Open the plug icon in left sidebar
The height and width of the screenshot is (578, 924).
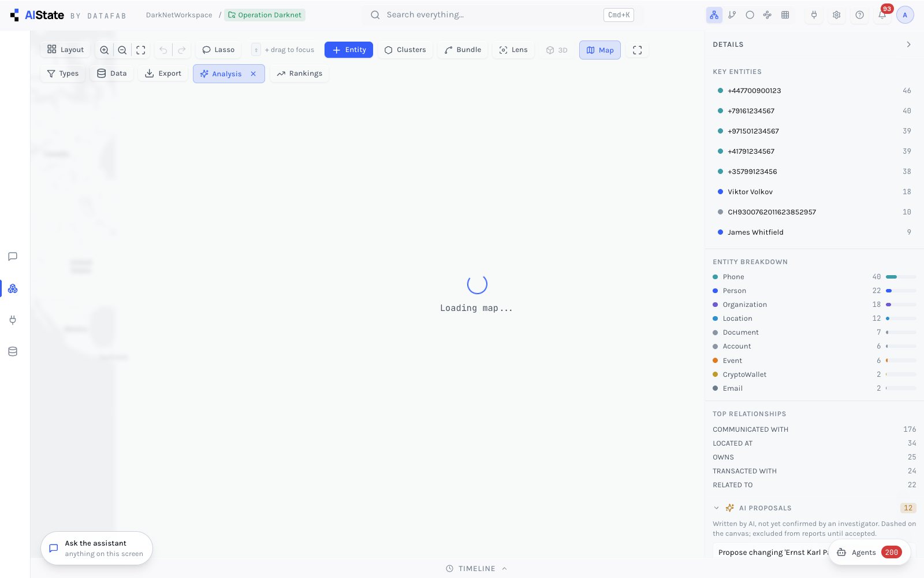pos(13,320)
